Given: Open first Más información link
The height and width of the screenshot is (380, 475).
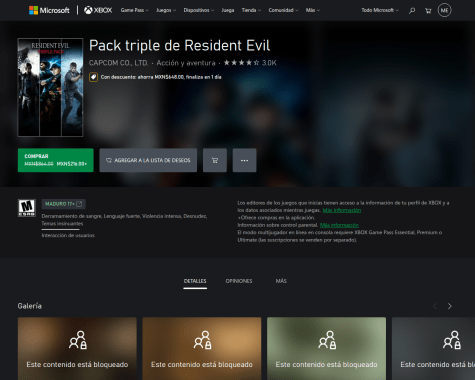Looking at the screenshot, I should tap(342, 210).
